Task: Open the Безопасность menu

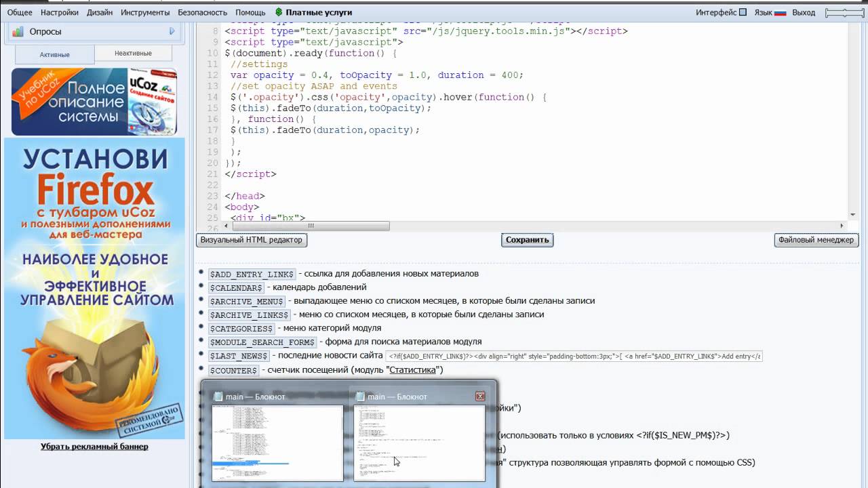Action: point(202,12)
